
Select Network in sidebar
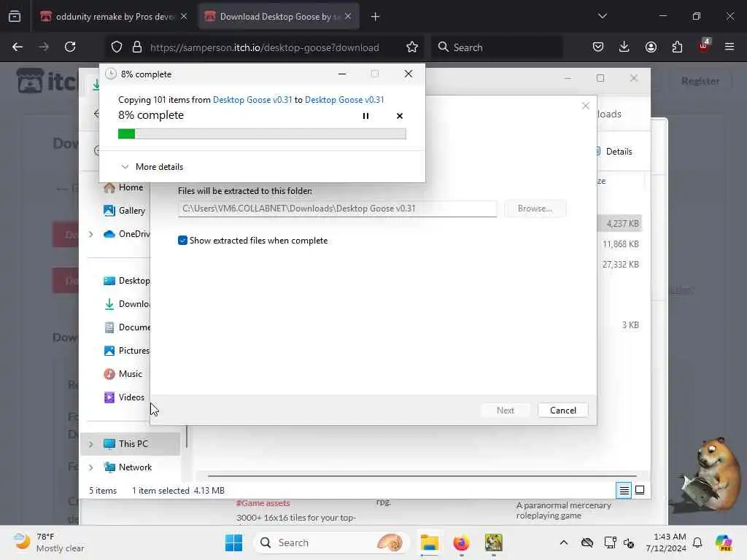tap(128, 467)
